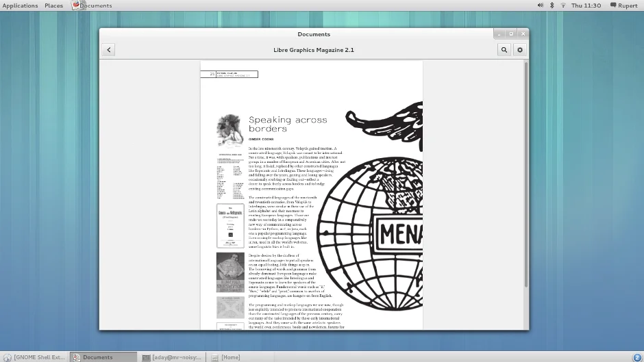644x362 pixels.
Task: Switch to GNOME Shell Ext... taskbar window
Action: pyautogui.click(x=35, y=357)
